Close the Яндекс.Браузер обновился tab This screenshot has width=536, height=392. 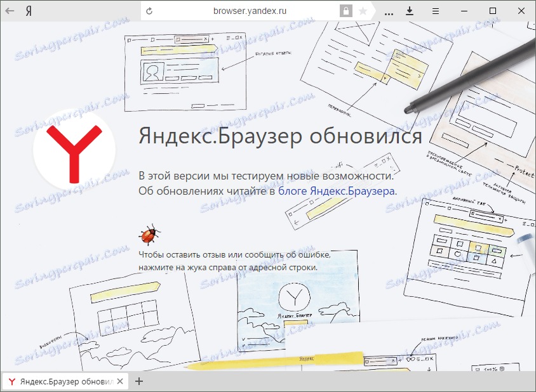coord(120,381)
